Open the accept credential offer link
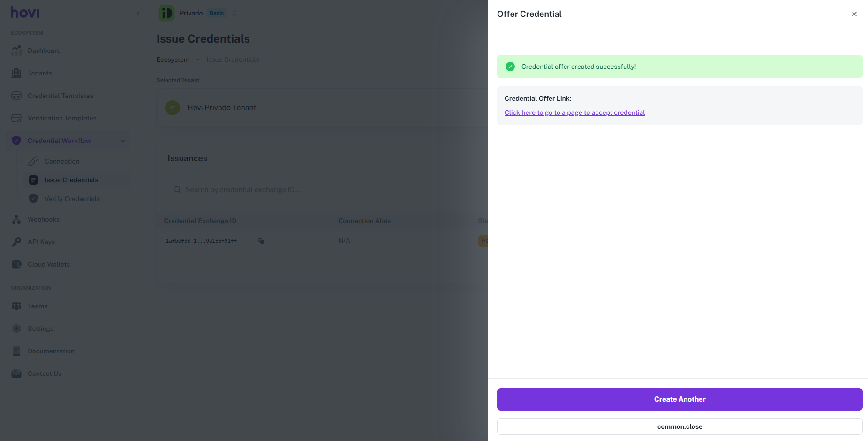The height and width of the screenshot is (441, 868). point(574,112)
